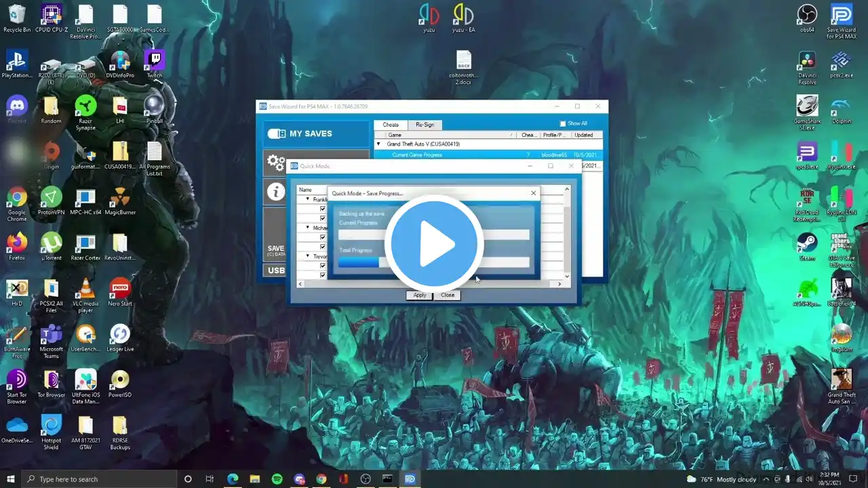Collapse the Grand Theft Auto V game entry
868x488 pixels.
379,144
